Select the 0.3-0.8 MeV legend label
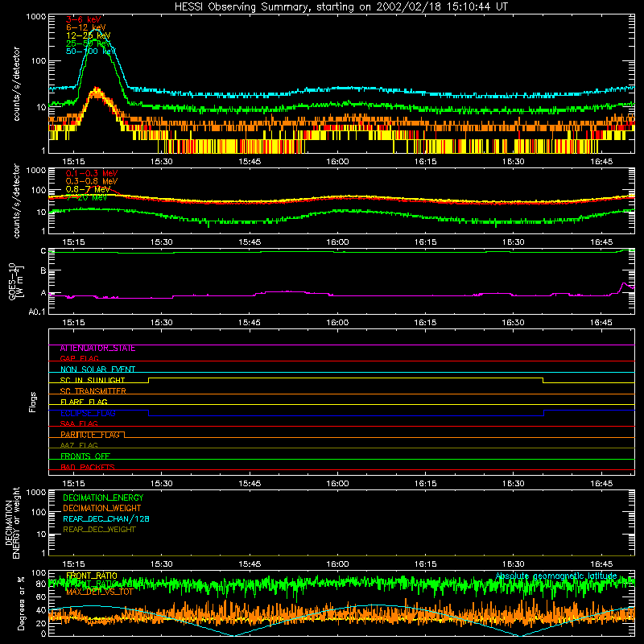 tap(92, 181)
